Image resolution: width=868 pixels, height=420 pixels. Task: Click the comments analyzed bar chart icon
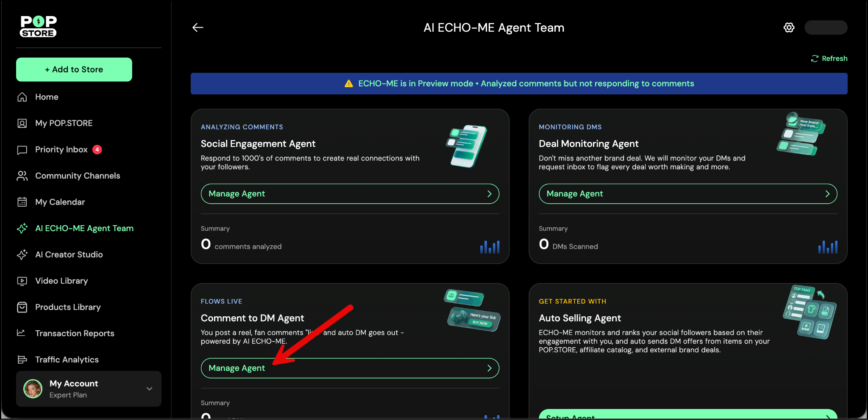pos(490,246)
